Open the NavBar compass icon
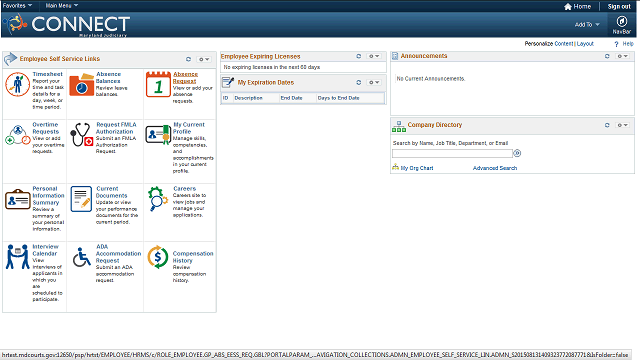The image size is (640, 360). tap(622, 21)
